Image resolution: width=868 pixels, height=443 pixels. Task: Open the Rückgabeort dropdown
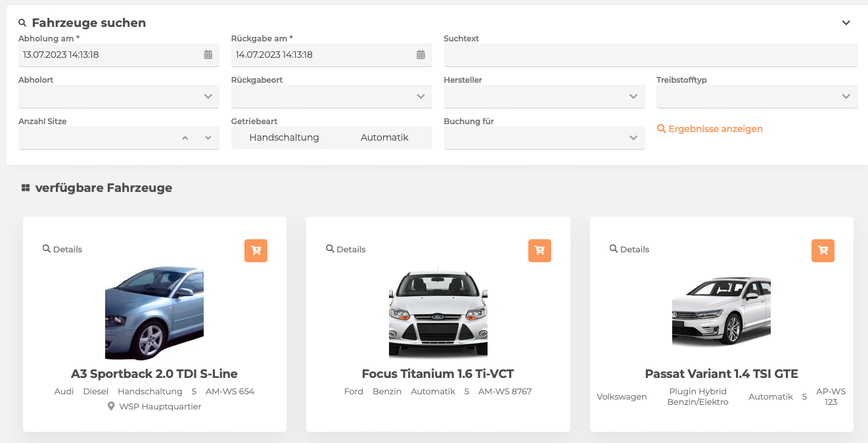[x=332, y=97]
